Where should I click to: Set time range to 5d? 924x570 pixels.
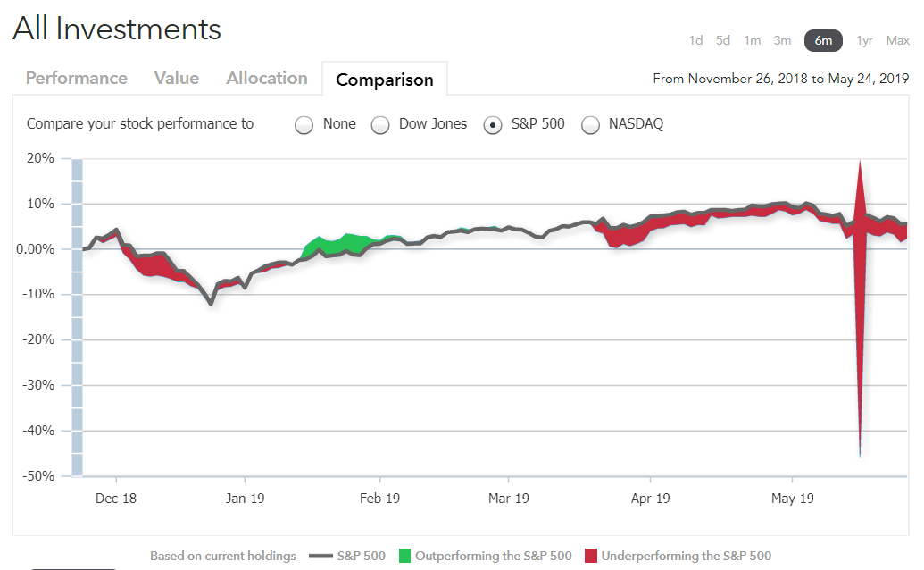723,40
